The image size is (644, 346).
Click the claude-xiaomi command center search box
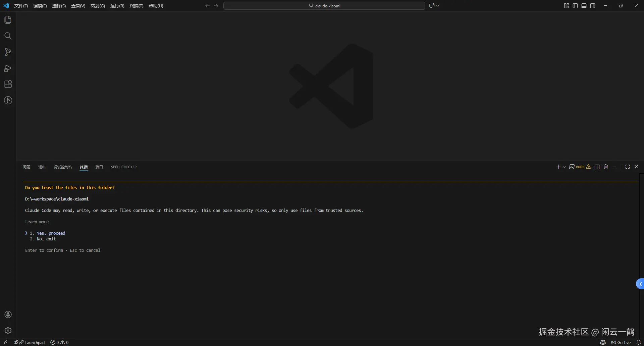324,6
